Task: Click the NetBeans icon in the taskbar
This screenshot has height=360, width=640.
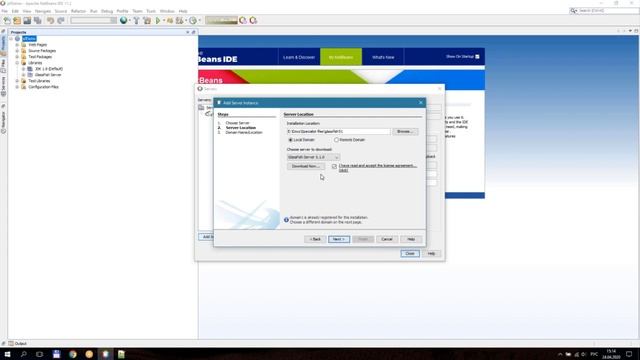Action: pos(105,354)
